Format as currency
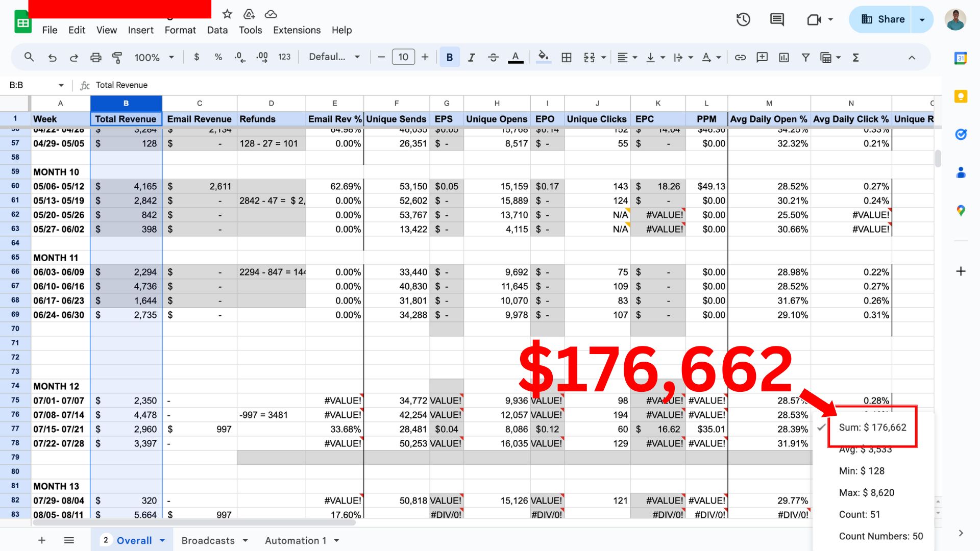Image resolution: width=980 pixels, height=551 pixels. (197, 57)
